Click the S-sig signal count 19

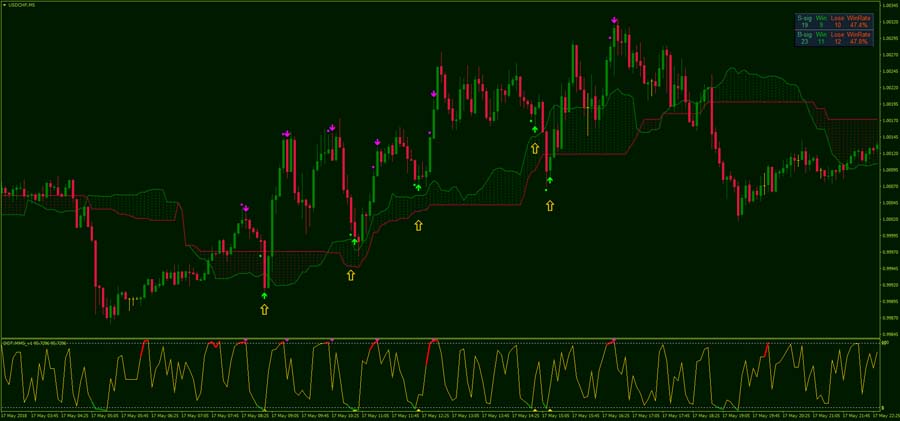[x=805, y=25]
